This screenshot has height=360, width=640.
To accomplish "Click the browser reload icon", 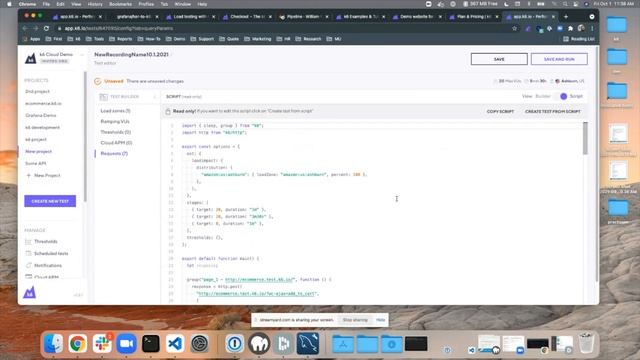I will [x=46, y=29].
